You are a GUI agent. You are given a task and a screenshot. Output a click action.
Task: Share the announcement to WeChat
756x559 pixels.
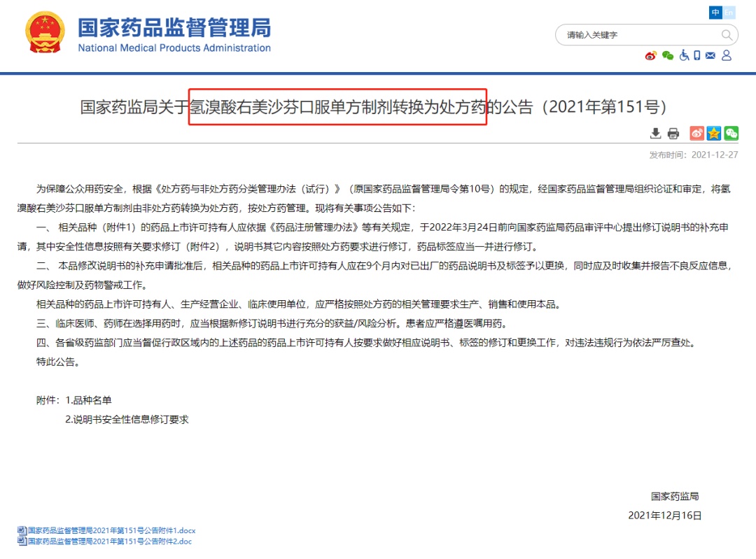pos(731,133)
